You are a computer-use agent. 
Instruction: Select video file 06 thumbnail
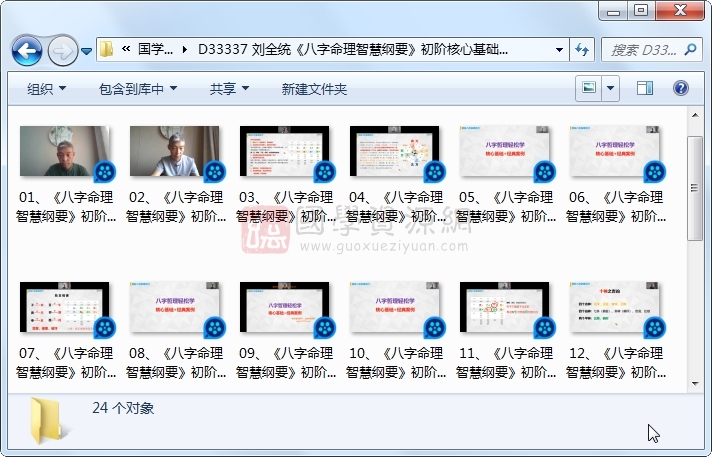pyautogui.click(x=616, y=153)
